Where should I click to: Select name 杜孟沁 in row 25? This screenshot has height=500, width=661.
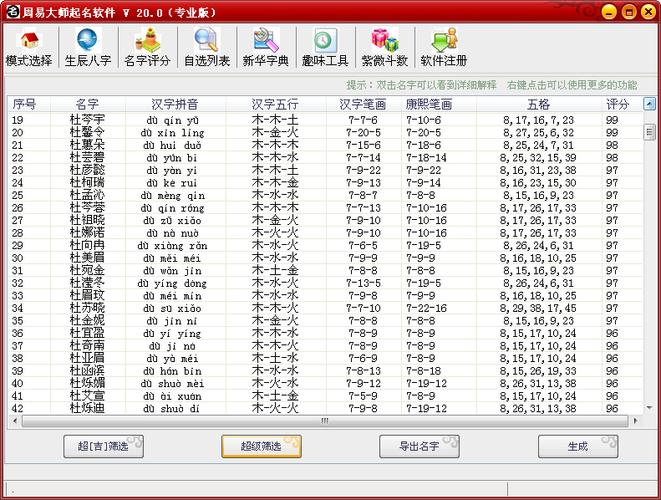(87, 195)
